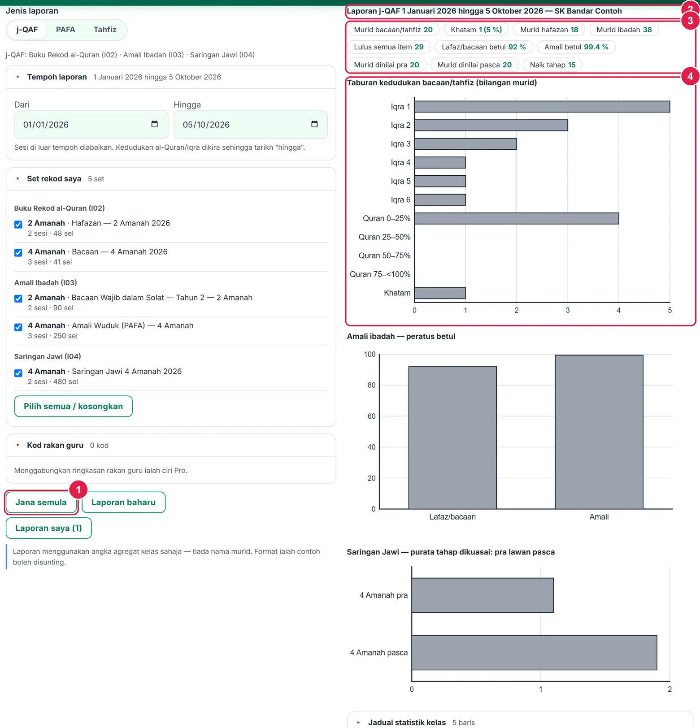This screenshot has height=728, width=700.
Task: Click the Amali bar in the percentage chart
Action: click(x=599, y=432)
